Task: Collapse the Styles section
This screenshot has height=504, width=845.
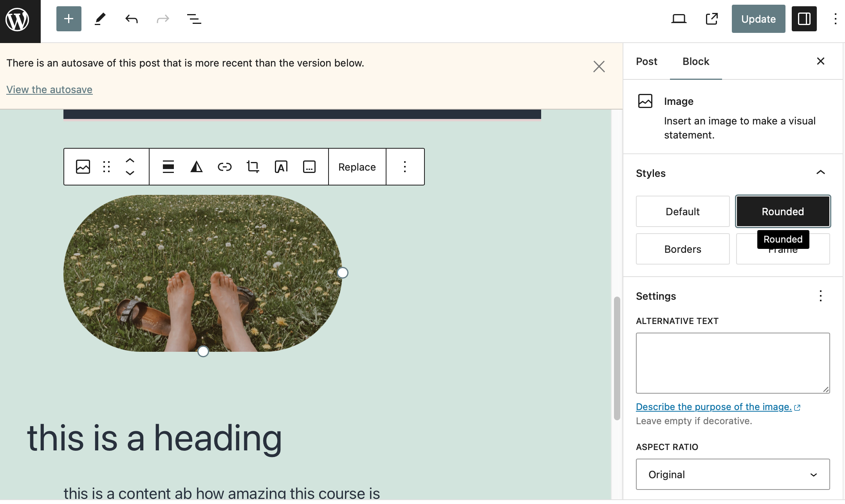Action: (820, 173)
